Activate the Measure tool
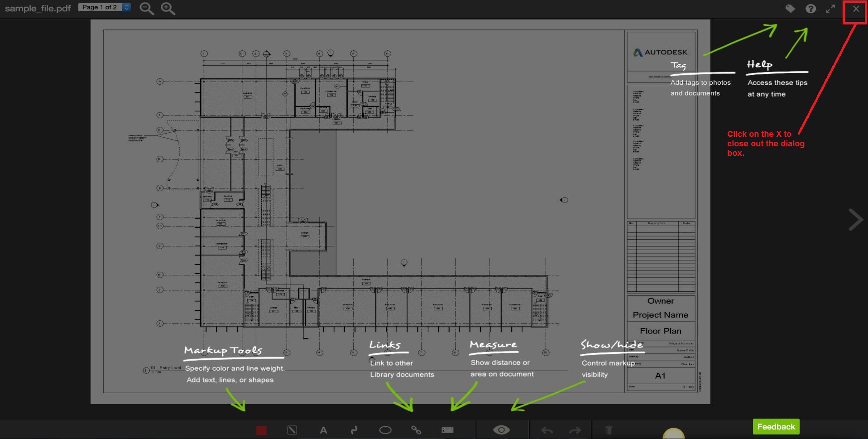The image size is (868, 439). point(447,429)
